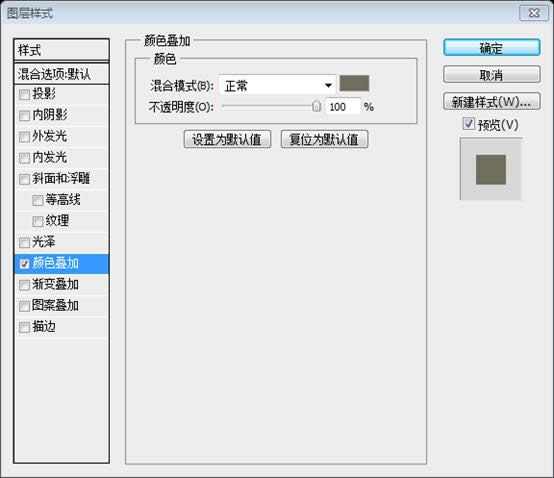Click the 确定 OK button

point(491,48)
